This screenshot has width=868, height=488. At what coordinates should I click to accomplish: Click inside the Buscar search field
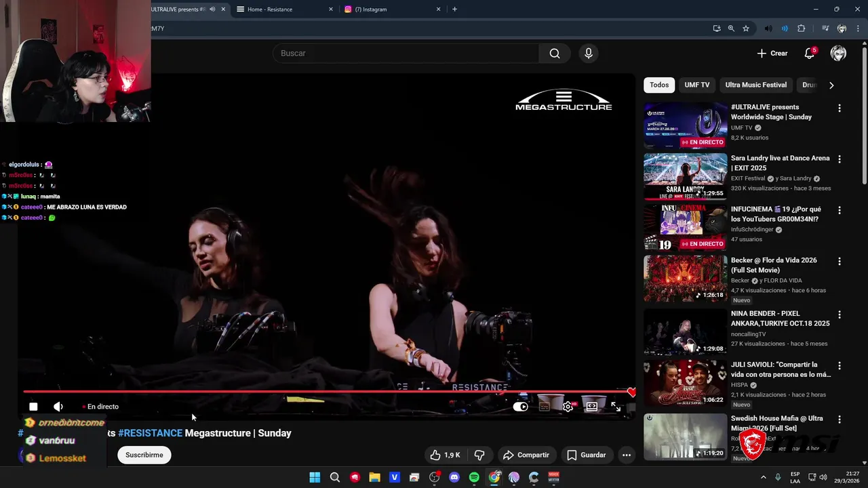[406, 54]
